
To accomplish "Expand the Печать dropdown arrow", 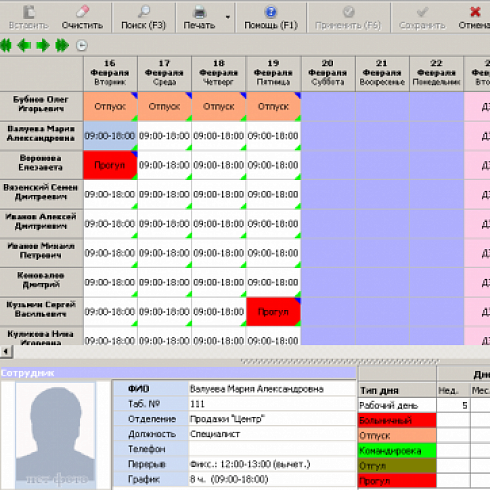I will tap(228, 17).
